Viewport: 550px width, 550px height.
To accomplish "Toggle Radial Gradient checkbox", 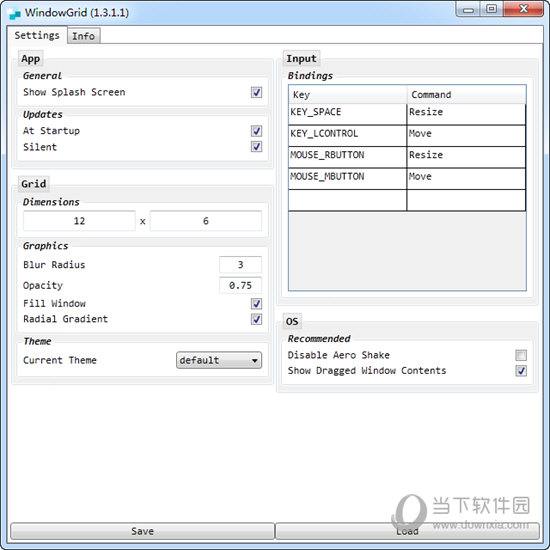I will (256, 319).
